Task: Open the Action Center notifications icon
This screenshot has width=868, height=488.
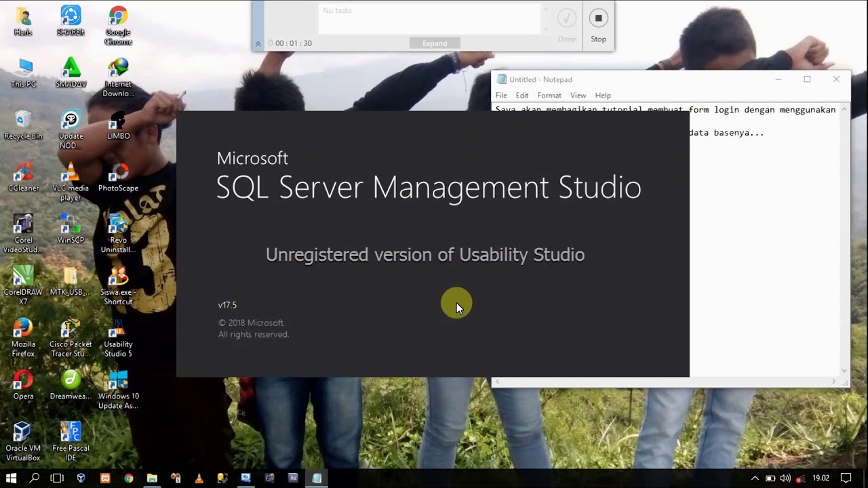Action: [846, 478]
